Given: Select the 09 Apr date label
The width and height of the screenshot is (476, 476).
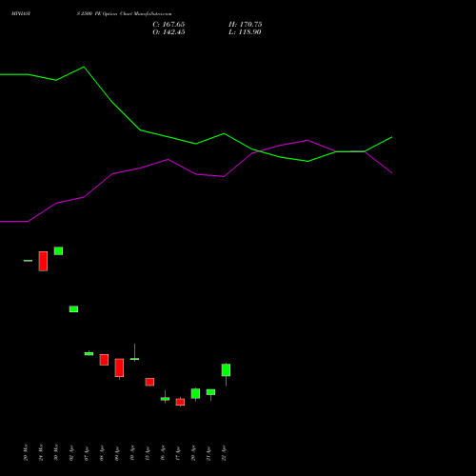Looking at the screenshot, I should coord(117,452).
